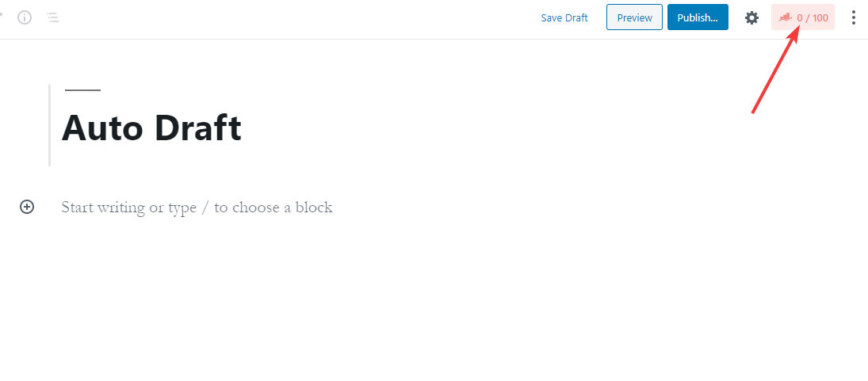The height and width of the screenshot is (381, 868).
Task: Click the Save Draft link
Action: point(564,17)
